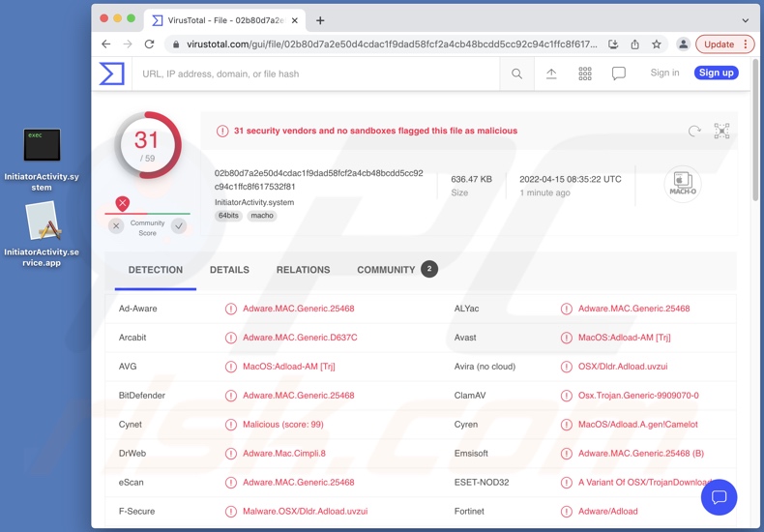Click the VirusTotal browser tab
This screenshot has height=532, width=764.
point(225,20)
